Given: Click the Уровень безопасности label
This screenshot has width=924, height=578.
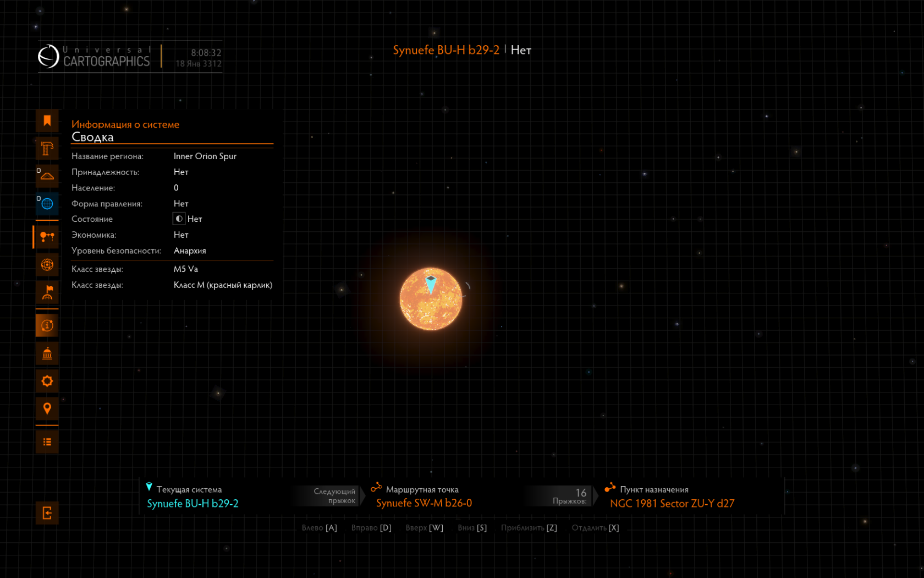Looking at the screenshot, I should pos(116,251).
